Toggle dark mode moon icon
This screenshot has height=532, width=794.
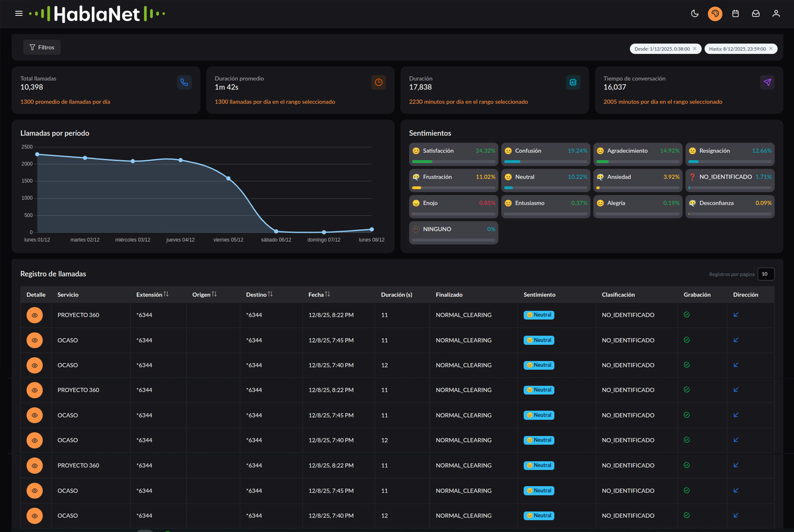pos(695,14)
